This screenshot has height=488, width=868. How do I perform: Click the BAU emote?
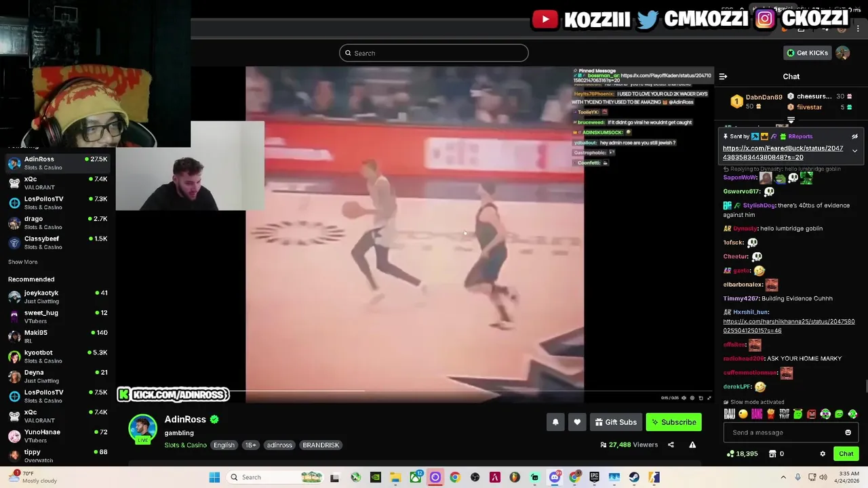pyautogui.click(x=729, y=414)
